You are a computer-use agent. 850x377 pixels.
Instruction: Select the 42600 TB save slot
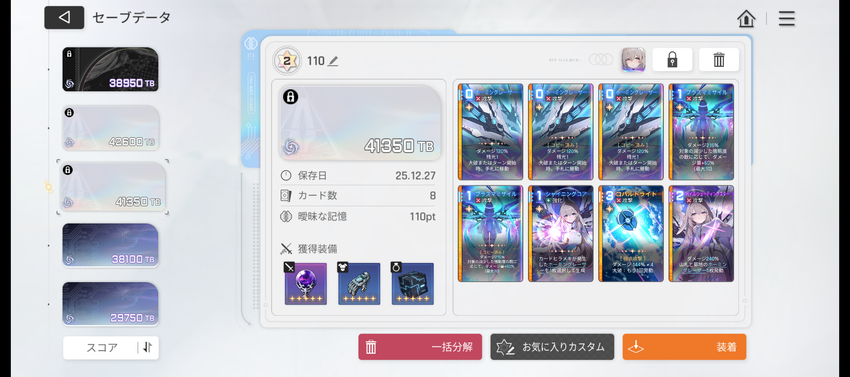pos(110,127)
